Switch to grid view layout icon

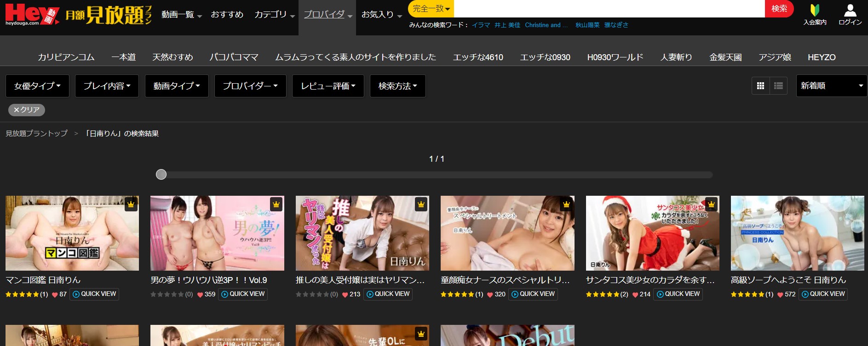click(760, 86)
